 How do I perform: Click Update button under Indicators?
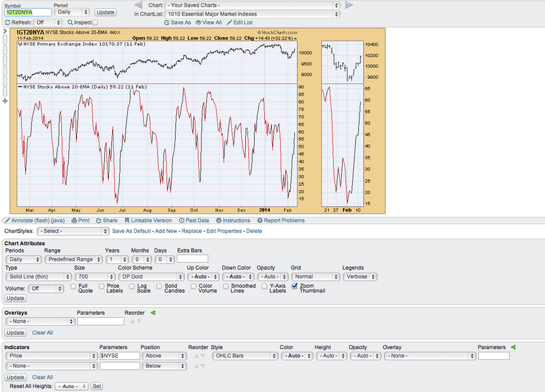coord(15,377)
